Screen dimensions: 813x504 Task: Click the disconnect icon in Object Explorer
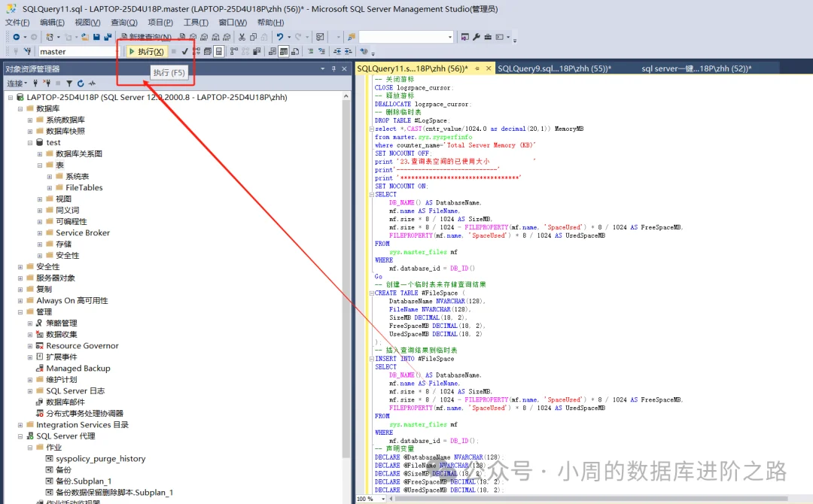coord(47,83)
